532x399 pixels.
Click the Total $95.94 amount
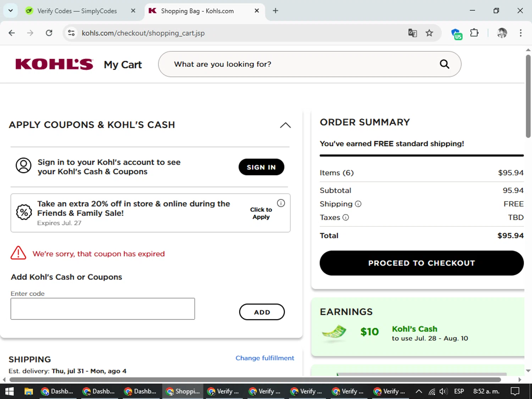tap(510, 235)
